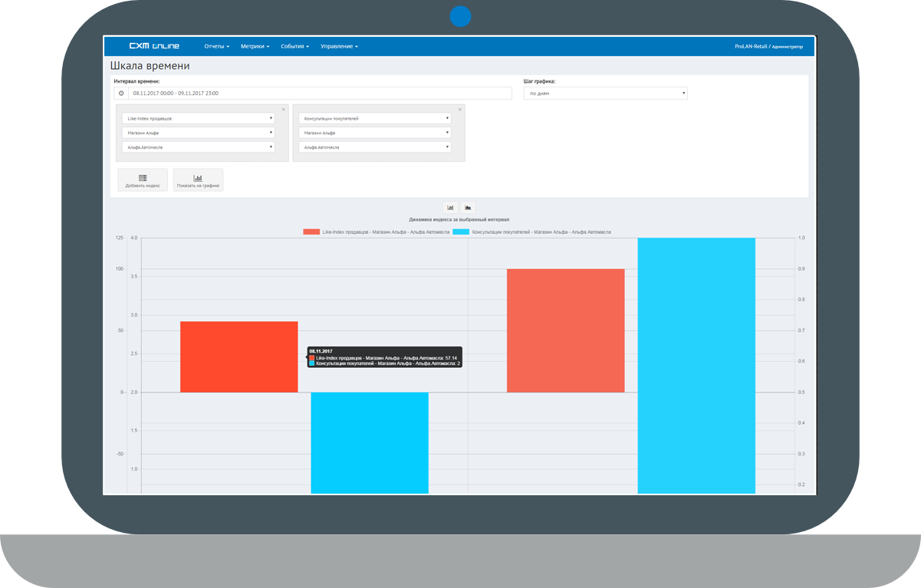This screenshot has height=588, width=921.
Task: Expand first panel's 'Магазин Альфа' dropdown
Action: pyautogui.click(x=198, y=133)
